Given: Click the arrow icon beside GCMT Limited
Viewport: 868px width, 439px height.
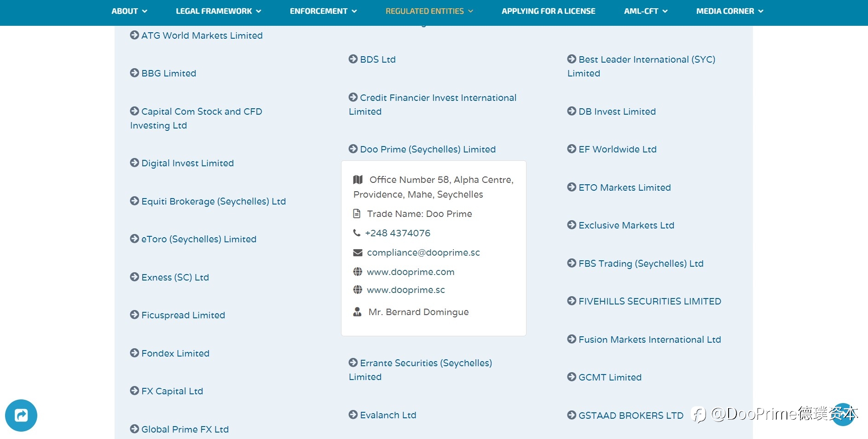Looking at the screenshot, I should pyautogui.click(x=572, y=377).
